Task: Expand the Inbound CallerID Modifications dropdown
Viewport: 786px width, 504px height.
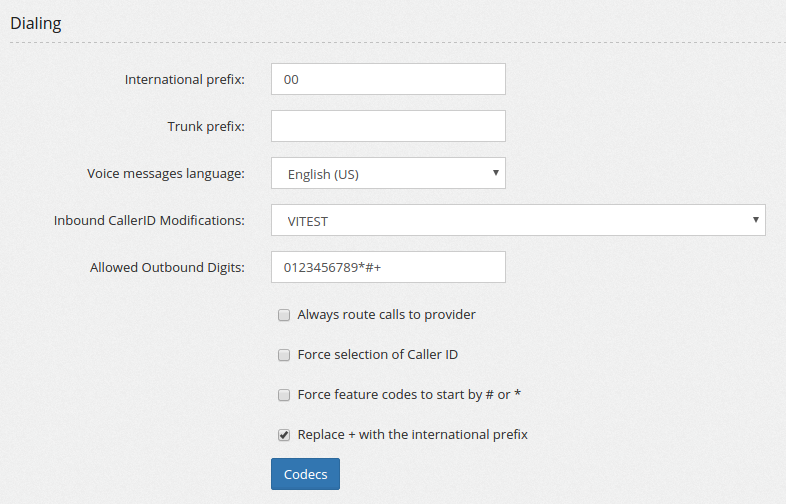Action: [x=518, y=220]
